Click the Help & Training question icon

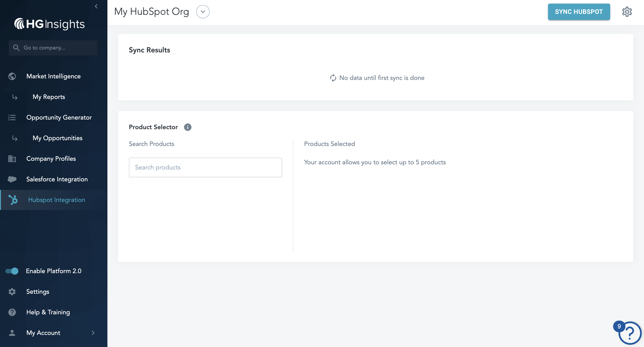12,312
